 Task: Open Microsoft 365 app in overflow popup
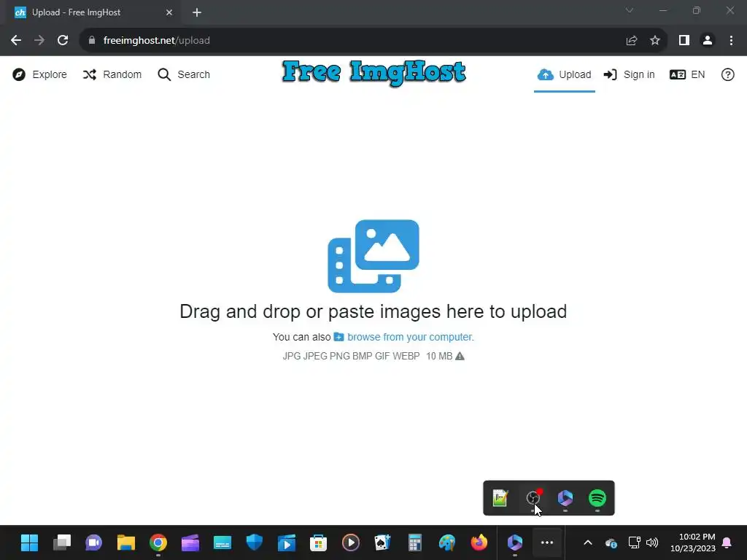(x=565, y=498)
